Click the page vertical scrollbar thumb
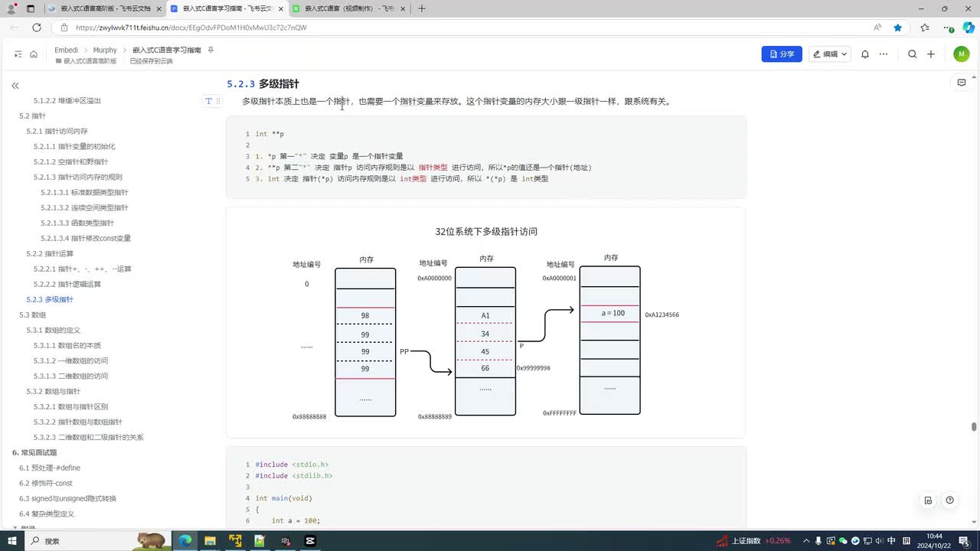980x551 pixels. (x=974, y=427)
